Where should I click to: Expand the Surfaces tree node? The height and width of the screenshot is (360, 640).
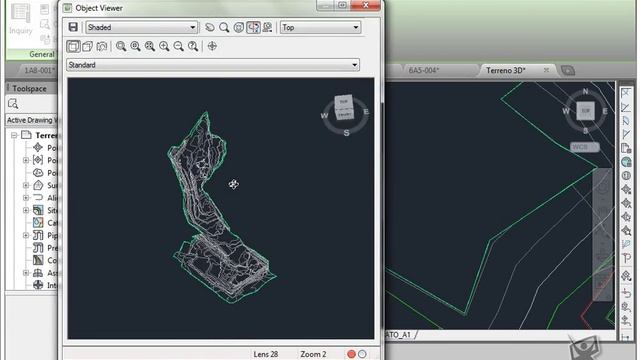click(26, 185)
